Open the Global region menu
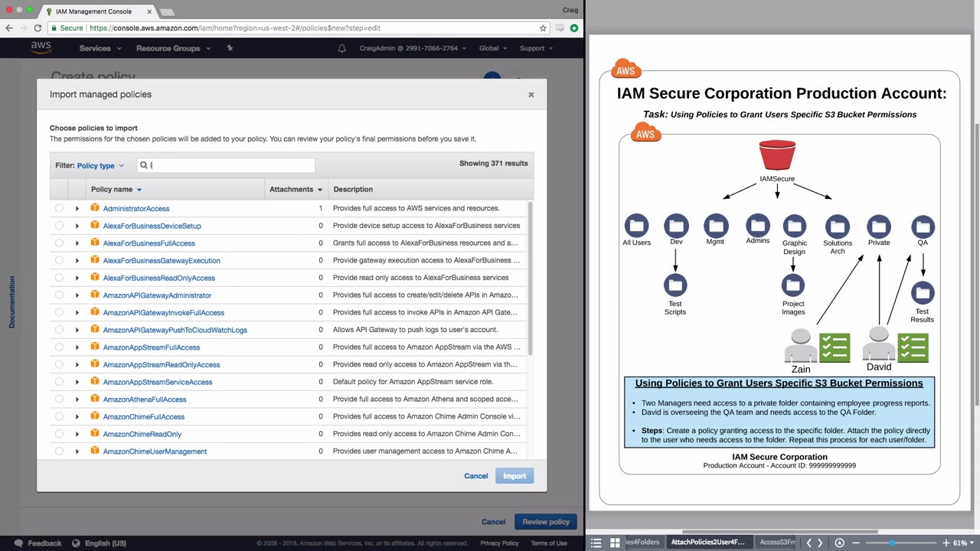 [493, 48]
